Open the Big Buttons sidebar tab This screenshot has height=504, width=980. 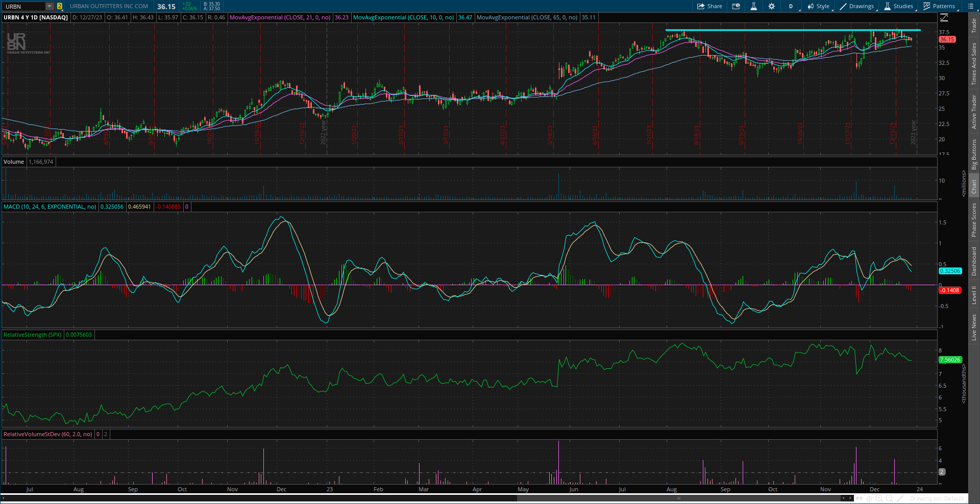point(974,155)
